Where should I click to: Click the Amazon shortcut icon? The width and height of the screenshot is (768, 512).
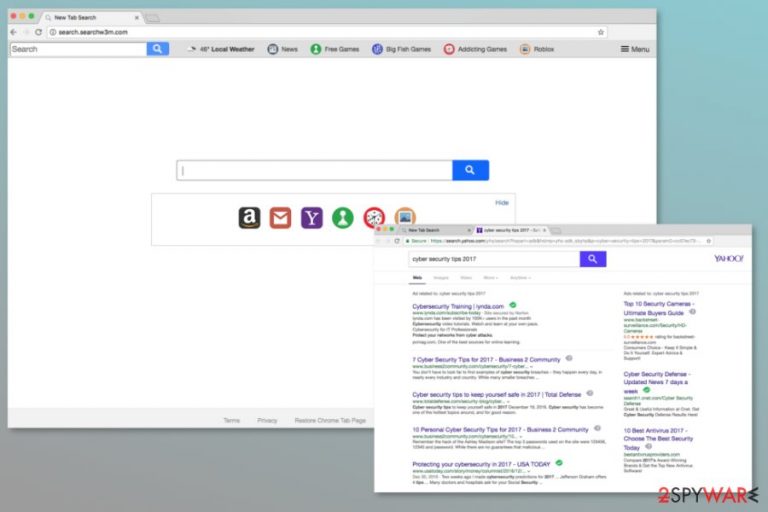[249, 218]
